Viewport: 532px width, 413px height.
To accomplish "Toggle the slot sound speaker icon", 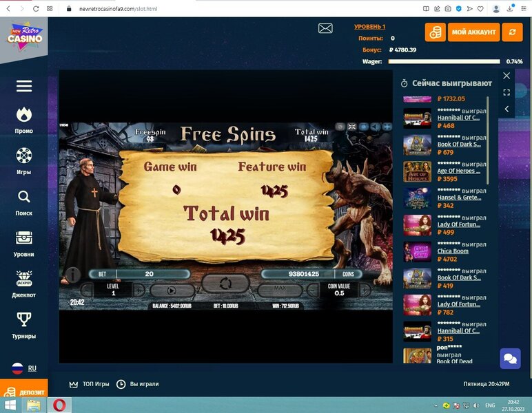I will tap(375, 127).
